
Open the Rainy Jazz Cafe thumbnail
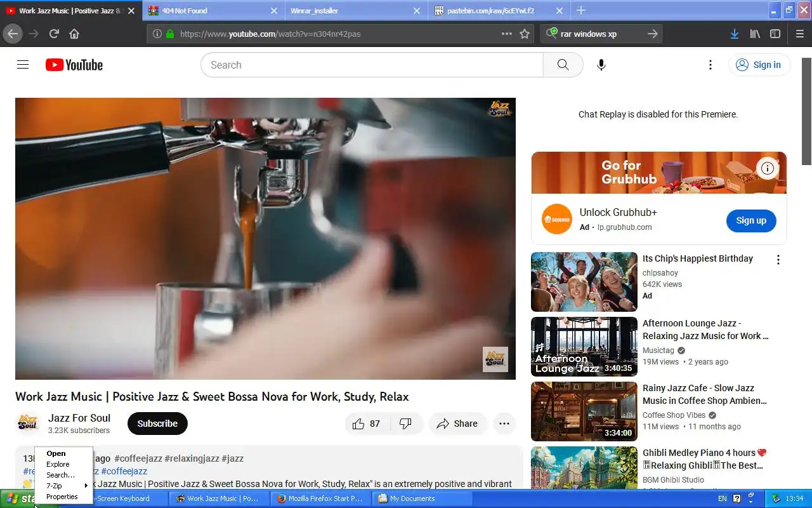coord(584,411)
